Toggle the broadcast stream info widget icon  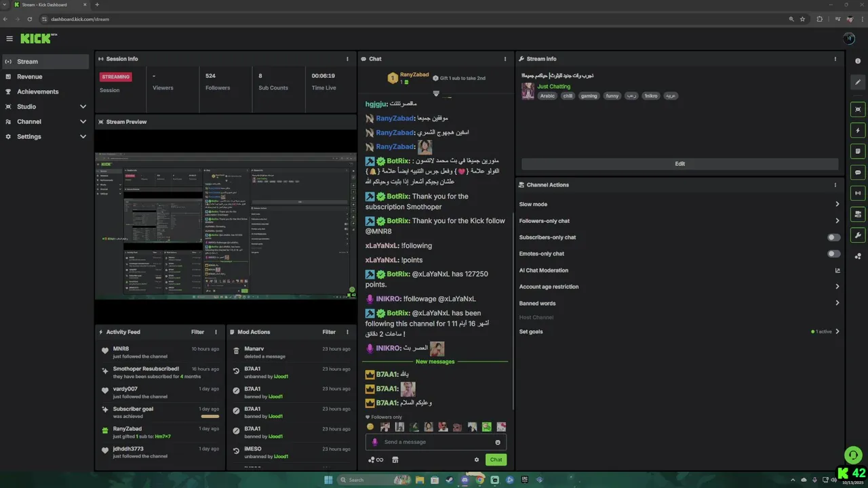click(858, 193)
